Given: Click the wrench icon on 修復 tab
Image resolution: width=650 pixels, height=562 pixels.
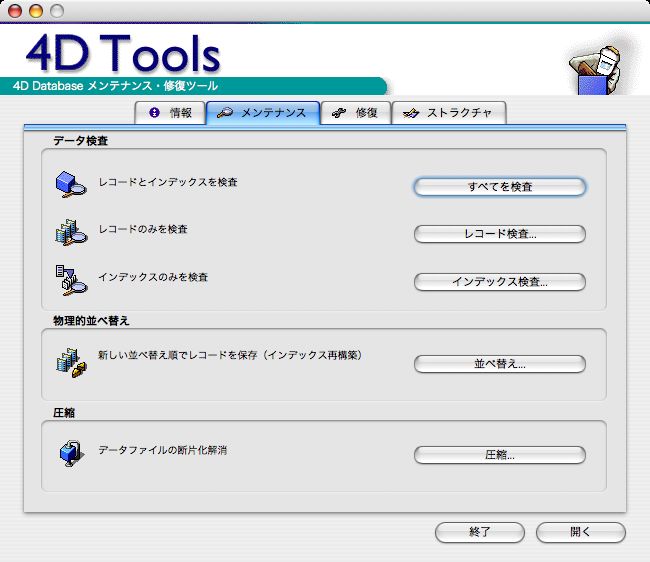Looking at the screenshot, I should click(x=340, y=113).
